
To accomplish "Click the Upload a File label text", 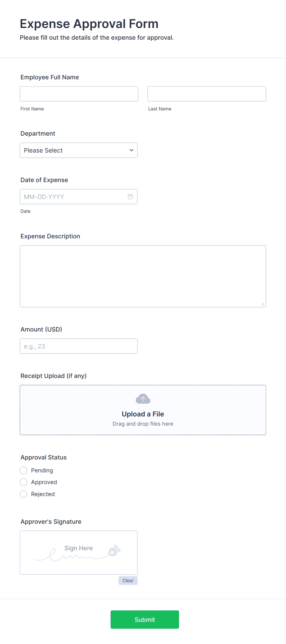I will point(142,414).
